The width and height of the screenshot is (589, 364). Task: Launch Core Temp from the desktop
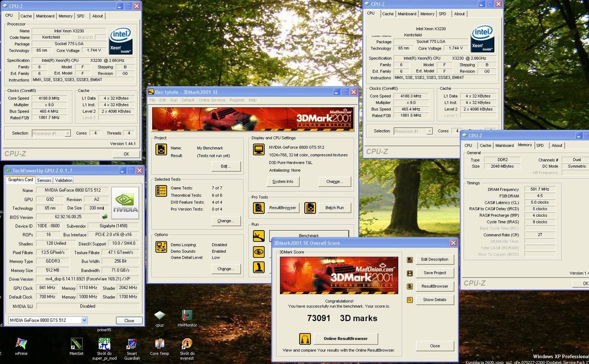coord(159,344)
